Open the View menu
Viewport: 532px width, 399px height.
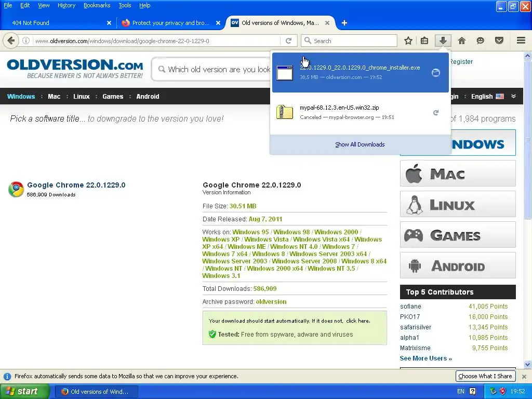(44, 5)
